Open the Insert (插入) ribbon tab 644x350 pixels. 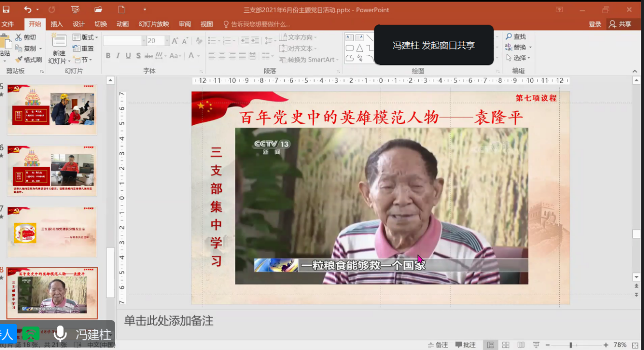57,24
